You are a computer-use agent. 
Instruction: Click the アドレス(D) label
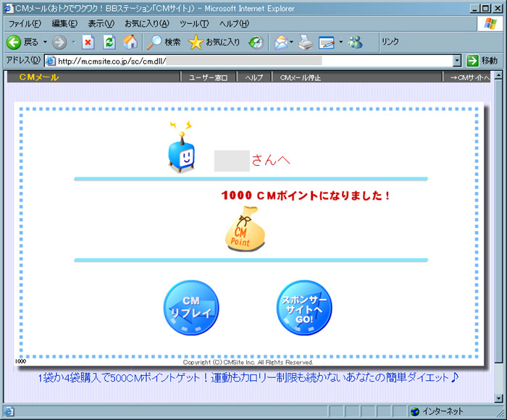23,60
